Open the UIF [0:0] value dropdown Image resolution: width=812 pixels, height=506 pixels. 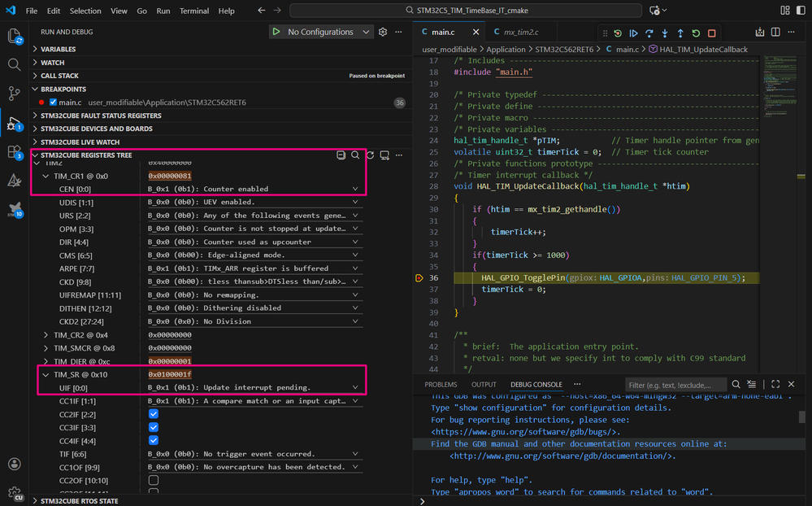[254, 387]
